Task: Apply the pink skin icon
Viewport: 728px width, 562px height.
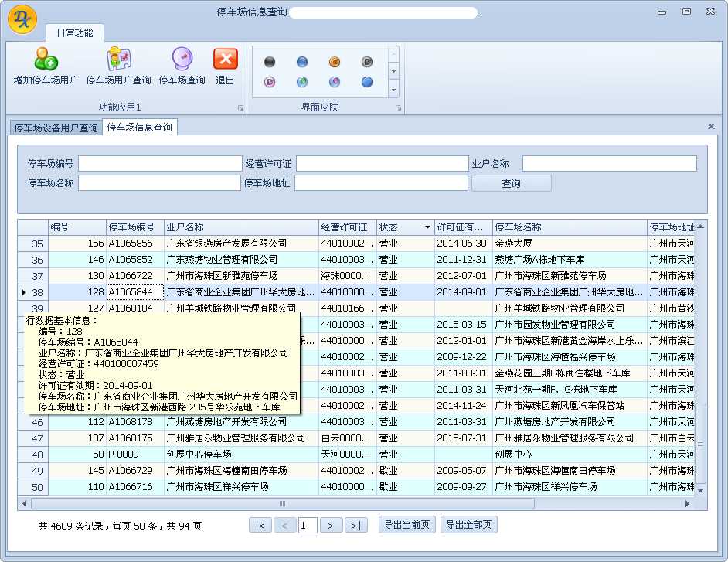Action: tap(269, 82)
